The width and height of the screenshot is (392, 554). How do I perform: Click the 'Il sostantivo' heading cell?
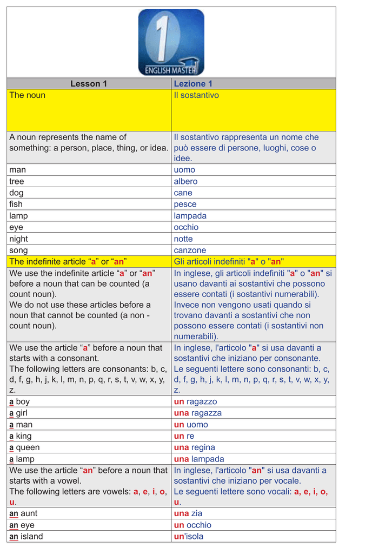(254, 110)
